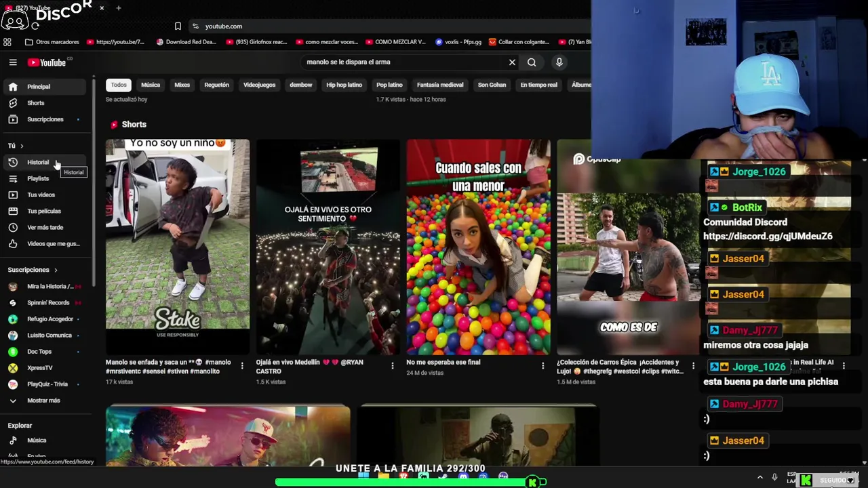Switch to the (827) YouTube browser tab

[x=54, y=8]
